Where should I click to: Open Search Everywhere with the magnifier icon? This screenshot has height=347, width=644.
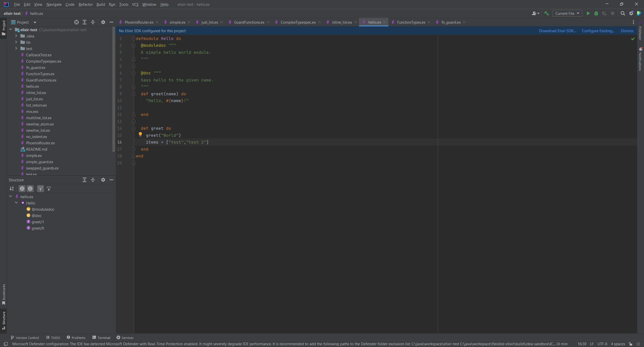point(623,13)
